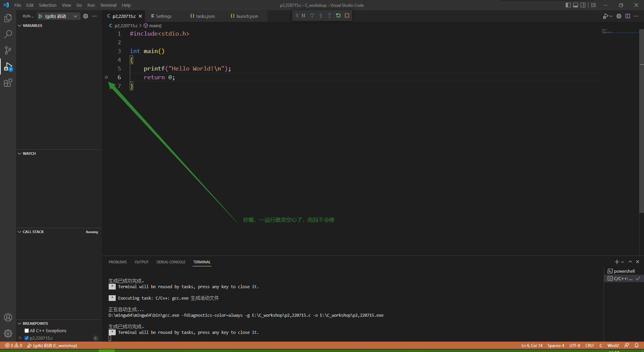Image resolution: width=644 pixels, height=352 pixels.
Task: Open the Run and Debug view
Action: 8,67
